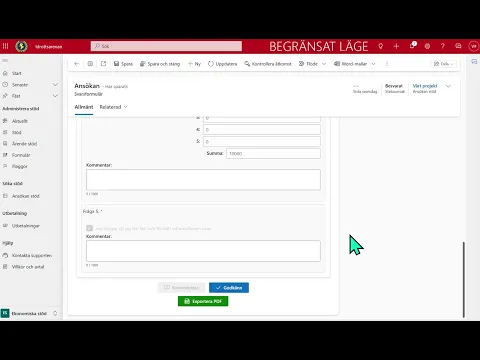
Task: Select Kontakta supporten link
Action: pyautogui.click(x=31, y=255)
